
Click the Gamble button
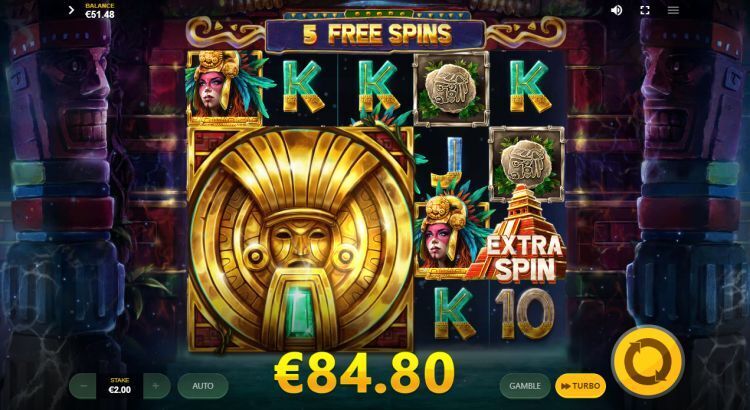click(x=525, y=386)
